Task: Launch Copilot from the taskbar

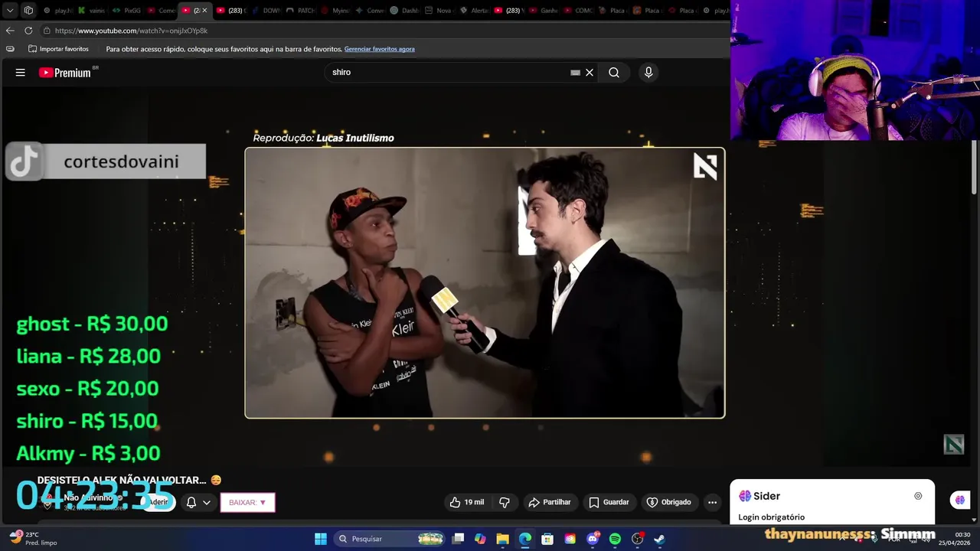Action: 480,539
